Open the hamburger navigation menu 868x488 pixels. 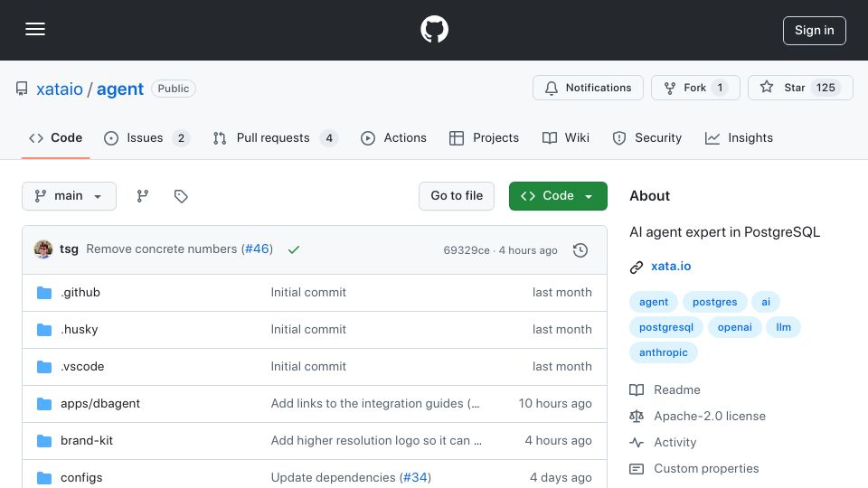point(35,29)
